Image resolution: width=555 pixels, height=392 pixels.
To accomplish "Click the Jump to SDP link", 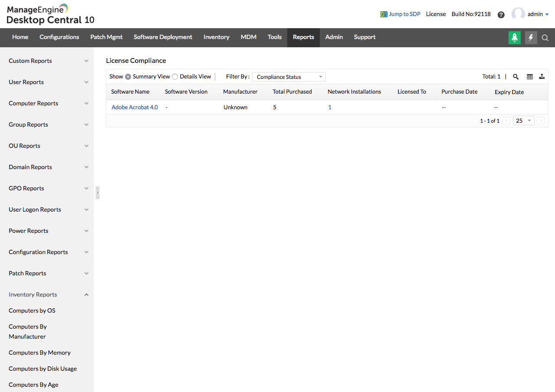I will [400, 14].
